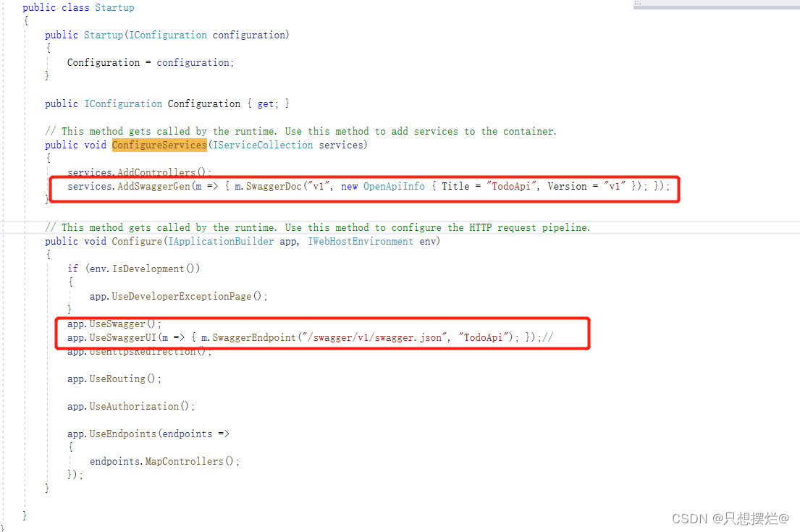Click the app.UseSwagger() statement
The height and width of the screenshot is (532, 800).
coord(112,324)
